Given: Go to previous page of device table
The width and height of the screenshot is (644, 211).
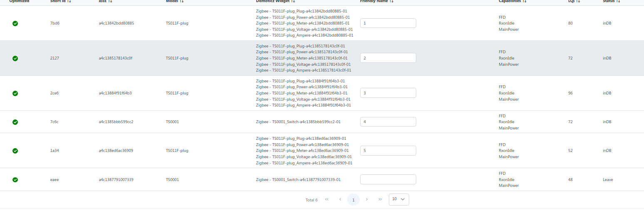Looking at the screenshot, I should pos(340,199).
